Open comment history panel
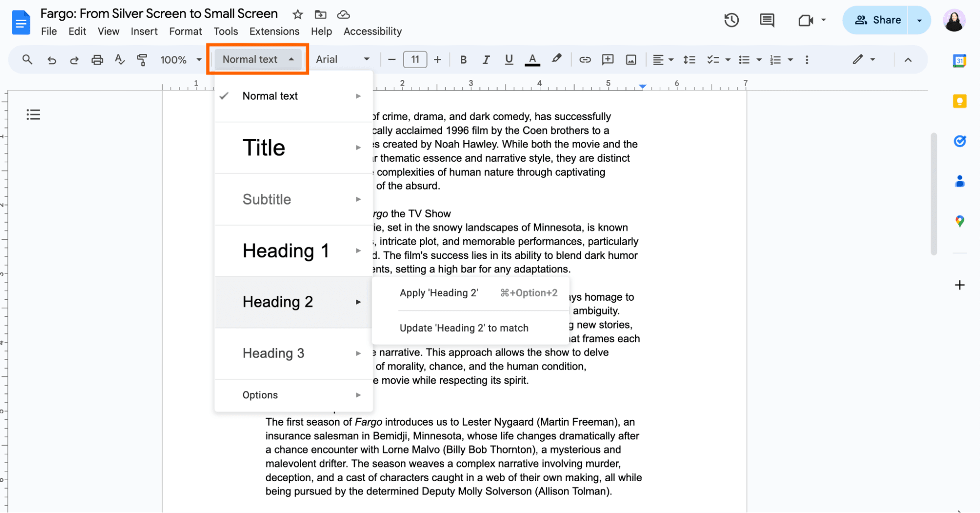The height and width of the screenshot is (513, 980). pyautogui.click(x=767, y=20)
